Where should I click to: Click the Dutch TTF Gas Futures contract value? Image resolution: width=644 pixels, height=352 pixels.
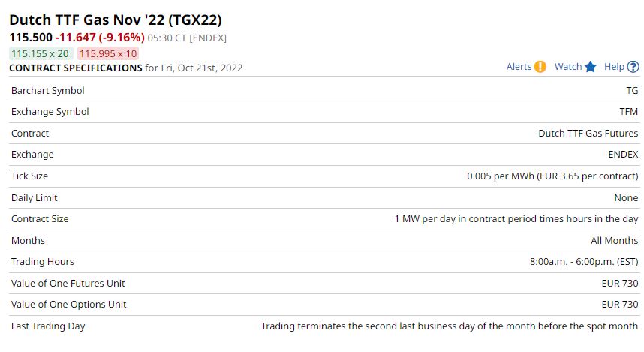coord(588,134)
